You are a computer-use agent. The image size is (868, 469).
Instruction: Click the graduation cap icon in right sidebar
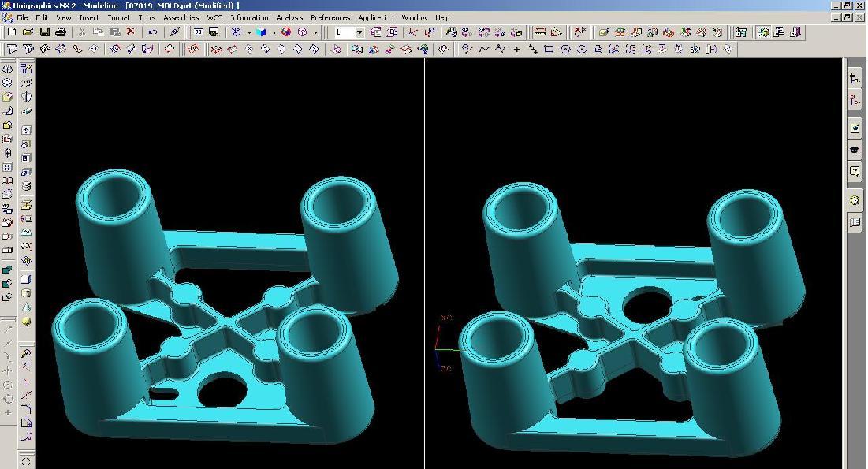pyautogui.click(x=855, y=150)
